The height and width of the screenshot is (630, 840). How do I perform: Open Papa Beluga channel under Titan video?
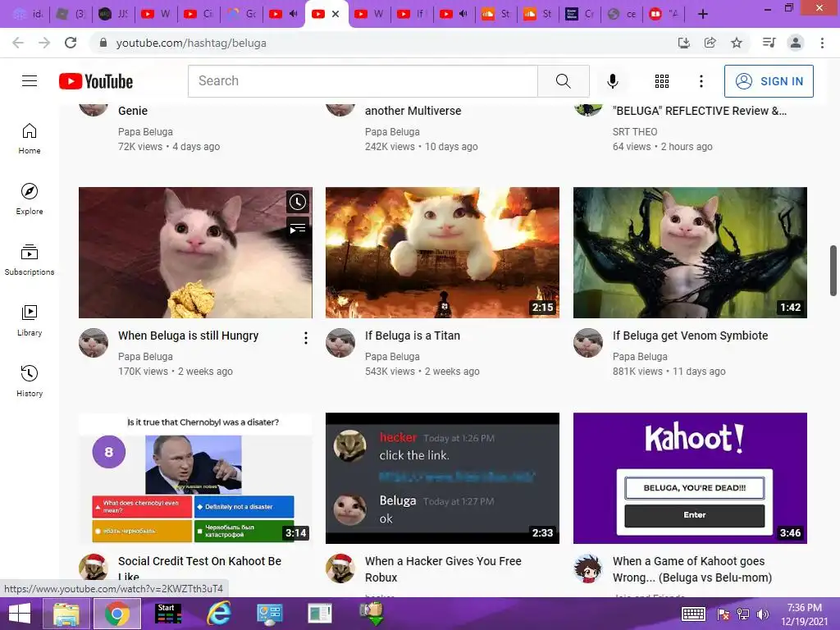tap(392, 356)
